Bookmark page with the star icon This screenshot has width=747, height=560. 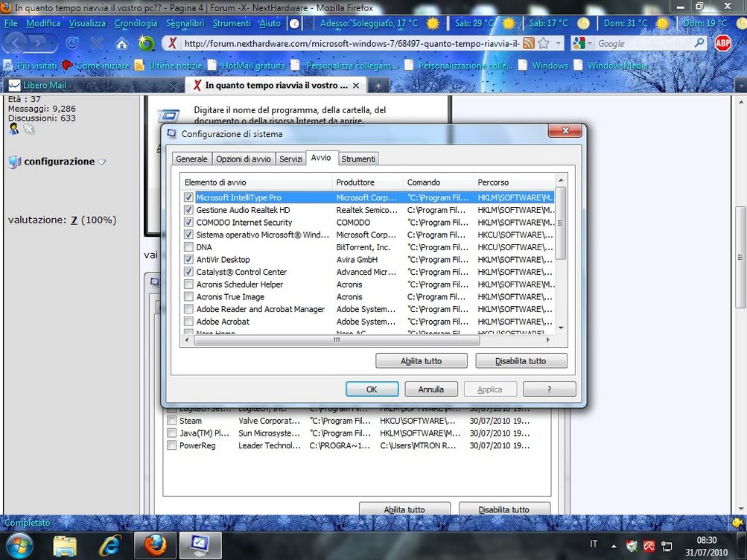coord(544,43)
